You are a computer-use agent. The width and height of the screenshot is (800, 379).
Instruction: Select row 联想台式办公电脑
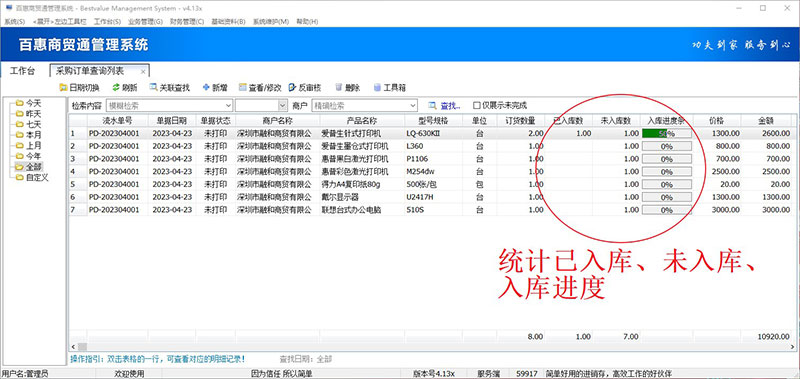click(x=430, y=210)
